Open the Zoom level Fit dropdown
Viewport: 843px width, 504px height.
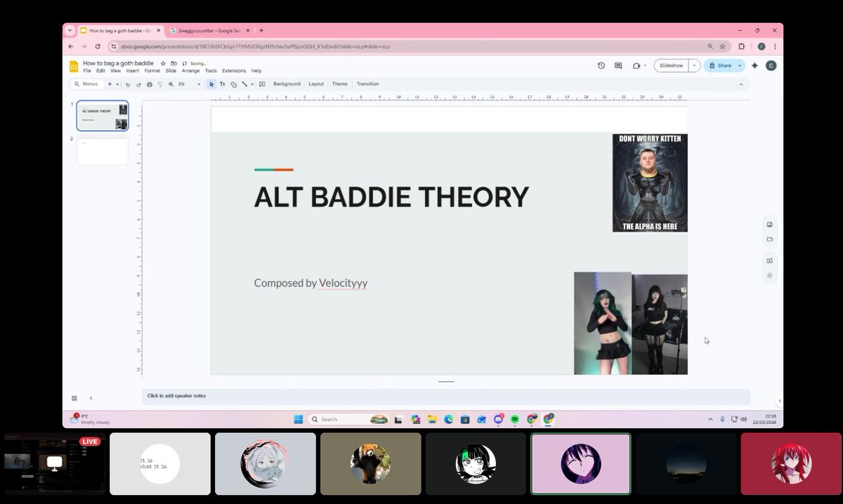[190, 84]
